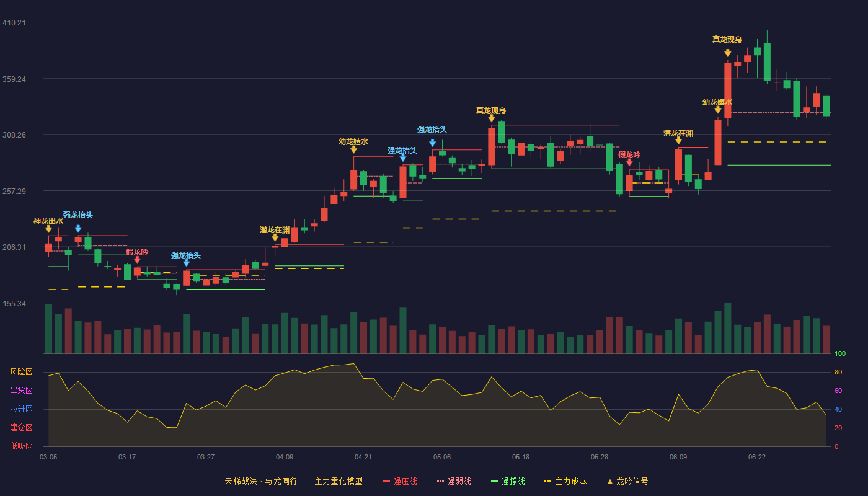Click the 410.21 price axis label
This screenshot has height=496, width=868.
pos(14,23)
